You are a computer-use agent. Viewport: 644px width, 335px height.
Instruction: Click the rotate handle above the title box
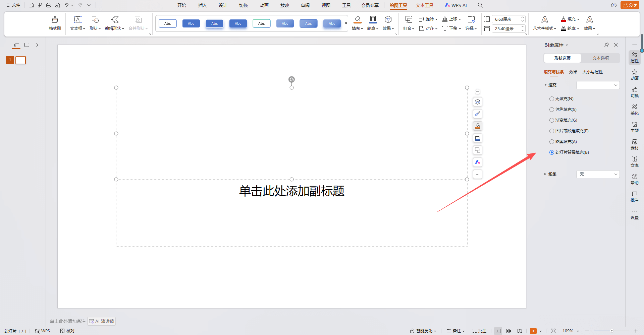[x=291, y=79]
